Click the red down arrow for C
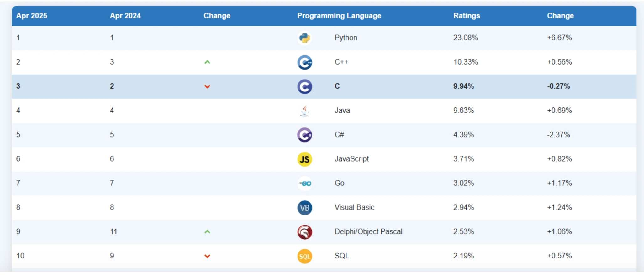This screenshot has width=644, height=275. (x=207, y=86)
